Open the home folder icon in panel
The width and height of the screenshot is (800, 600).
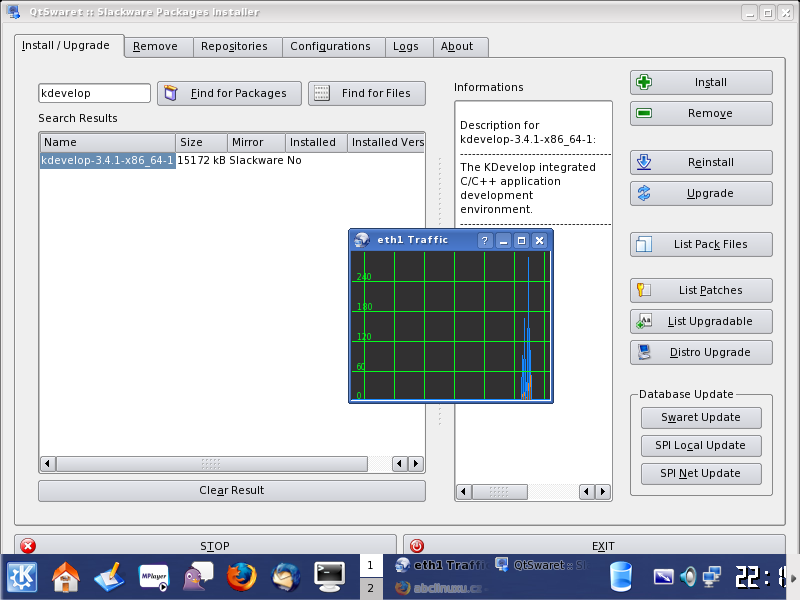66,577
